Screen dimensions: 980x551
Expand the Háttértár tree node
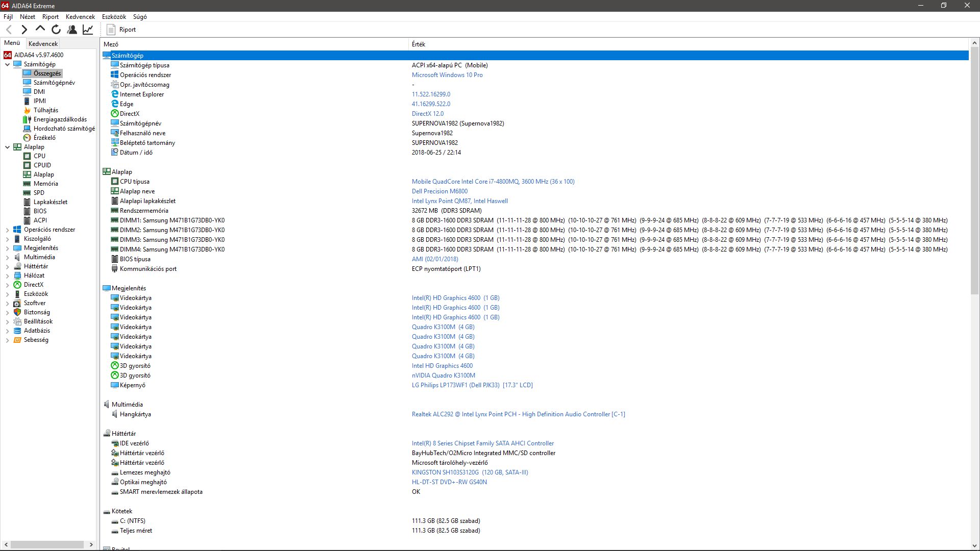pos(7,266)
